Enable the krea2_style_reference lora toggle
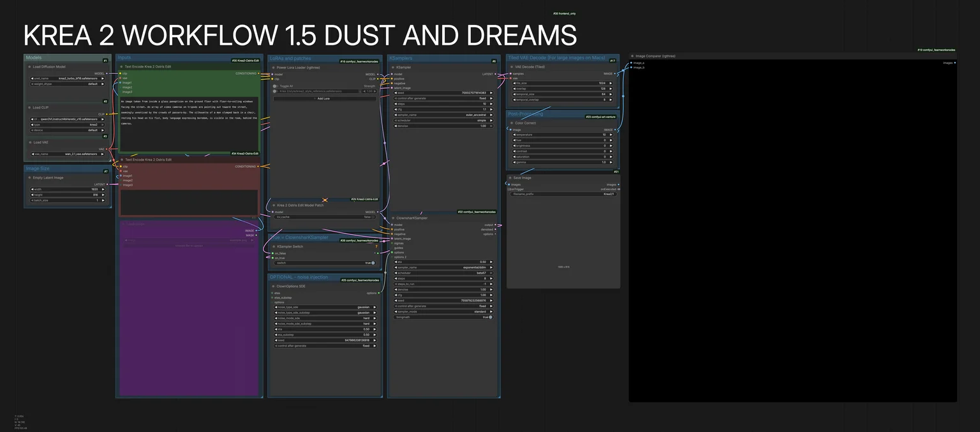980x432 pixels. (x=276, y=91)
